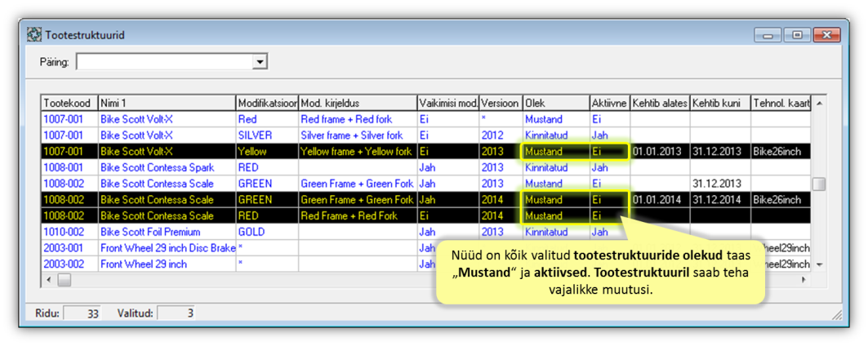
Task: Sort by the Tootekood column header
Action: [70, 104]
